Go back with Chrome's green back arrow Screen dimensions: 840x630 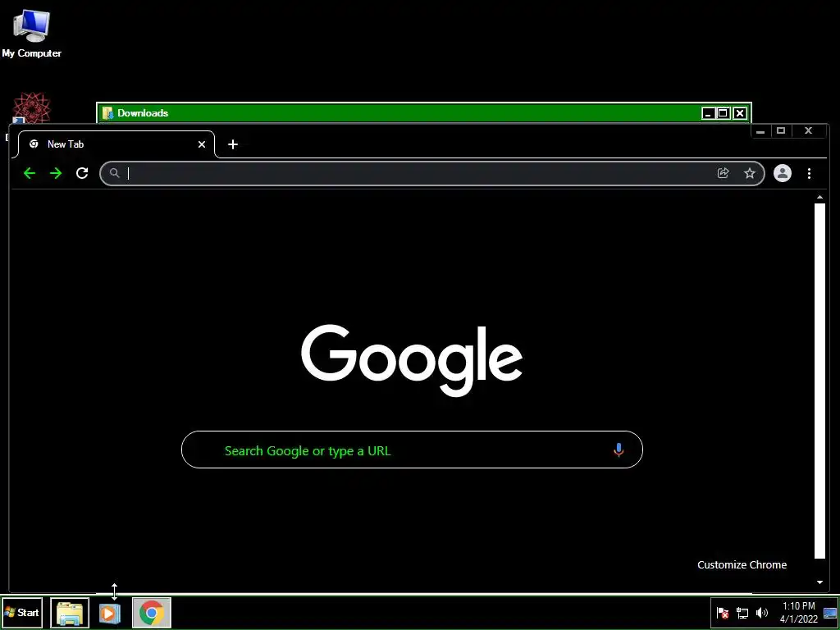pos(30,173)
